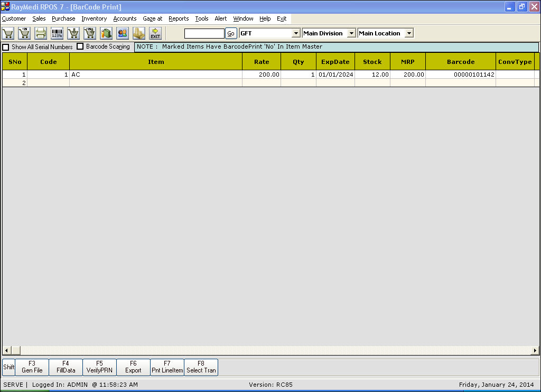Expand the GFT dropdown
541x392 pixels.
pyautogui.click(x=296, y=33)
